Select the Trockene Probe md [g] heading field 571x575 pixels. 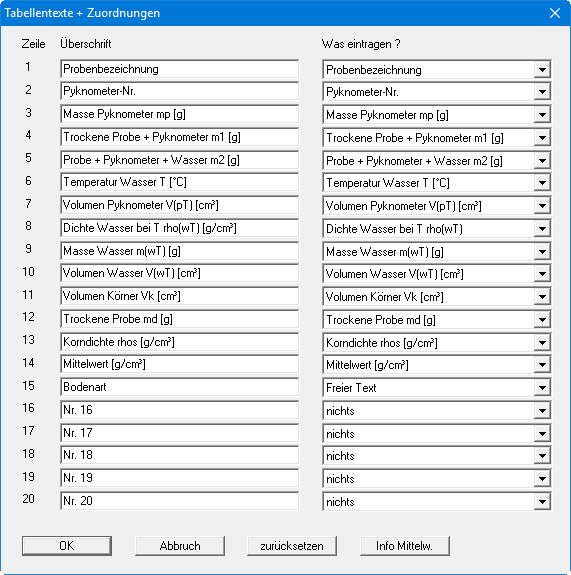click(179, 319)
